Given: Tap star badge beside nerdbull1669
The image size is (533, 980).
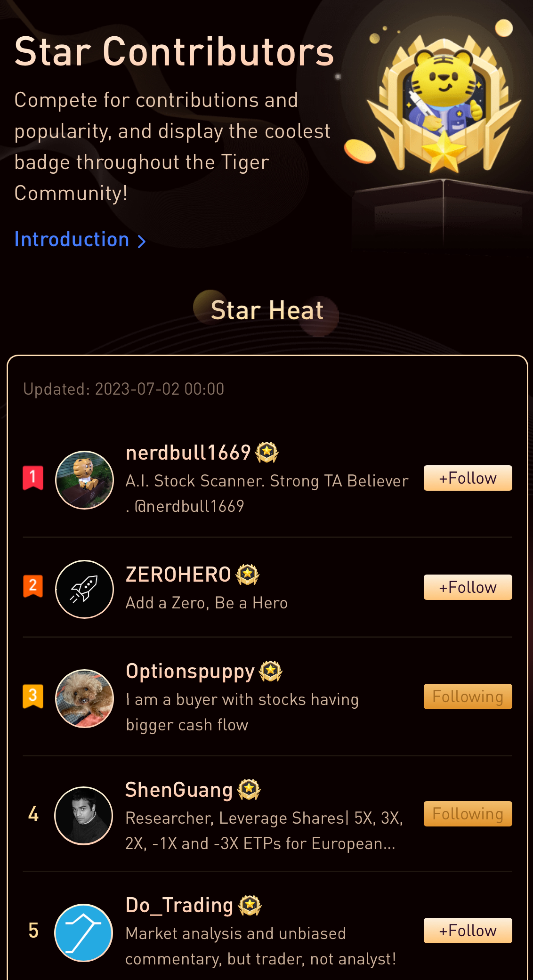Looking at the screenshot, I should [x=267, y=452].
